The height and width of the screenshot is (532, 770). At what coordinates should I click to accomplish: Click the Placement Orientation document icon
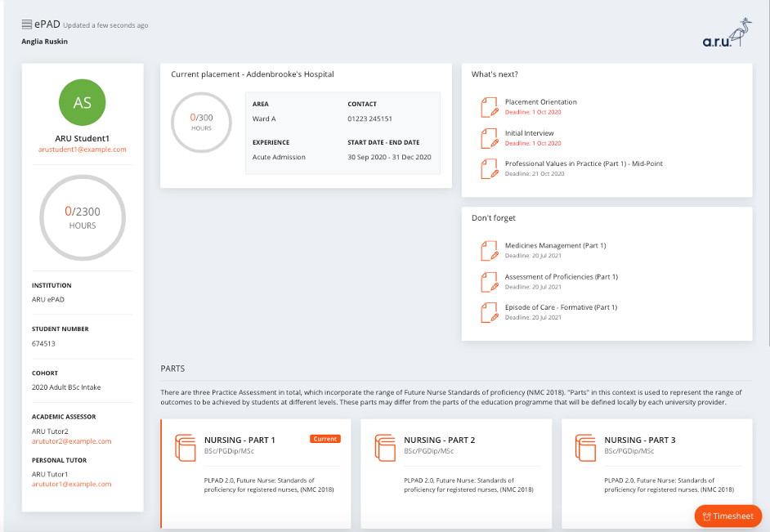(489, 107)
